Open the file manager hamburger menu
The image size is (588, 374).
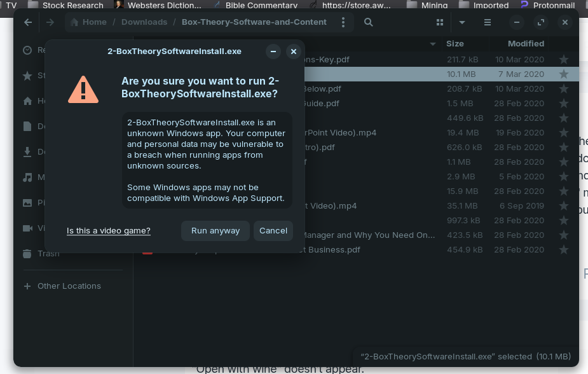pos(488,22)
